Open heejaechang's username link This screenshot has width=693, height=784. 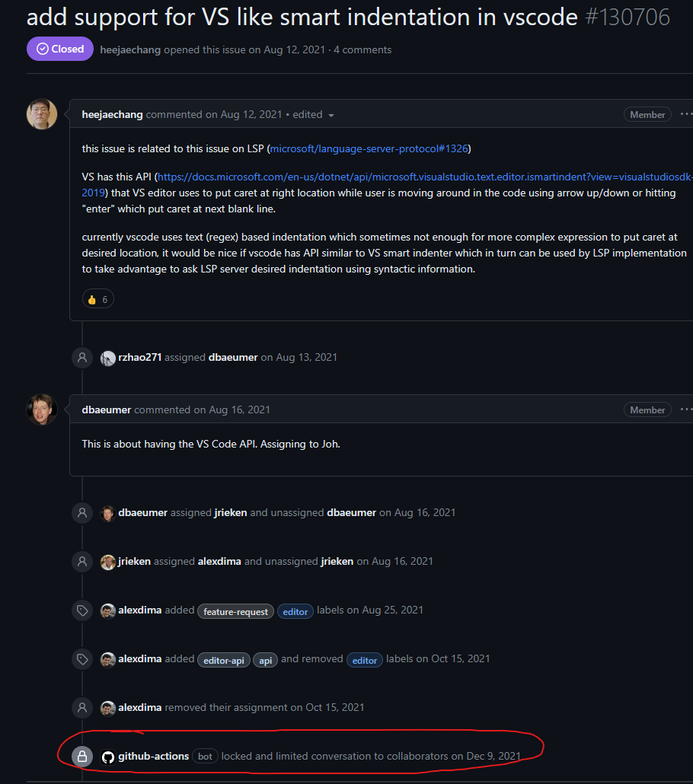click(112, 113)
